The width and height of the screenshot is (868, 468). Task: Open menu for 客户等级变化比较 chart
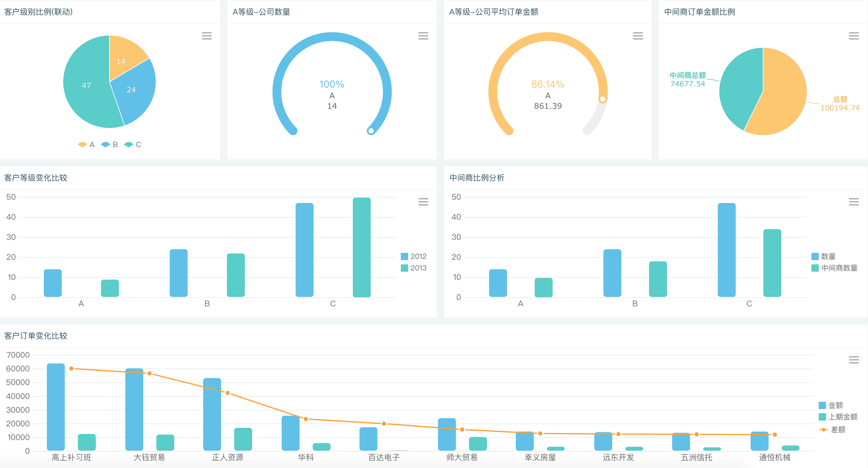click(x=423, y=202)
